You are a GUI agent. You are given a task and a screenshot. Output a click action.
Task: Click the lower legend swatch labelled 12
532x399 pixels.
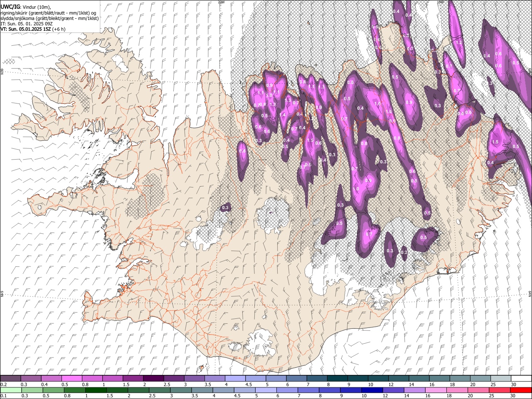pyautogui.click(x=394, y=390)
